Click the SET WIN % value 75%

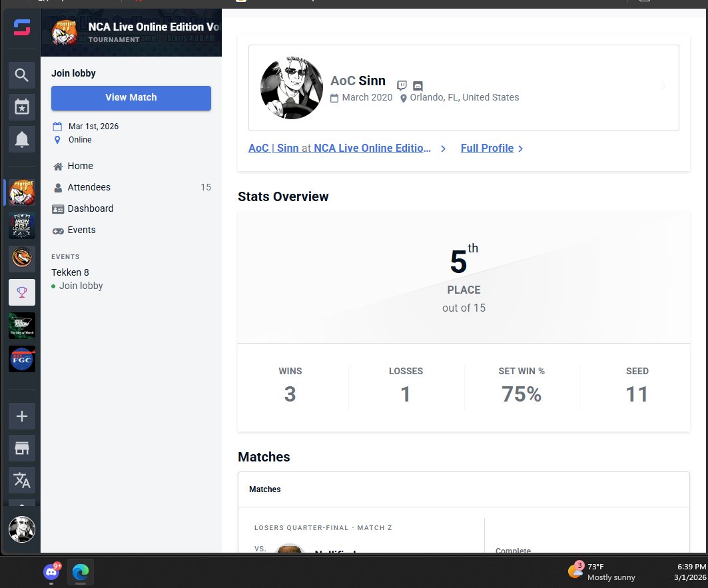(x=522, y=394)
